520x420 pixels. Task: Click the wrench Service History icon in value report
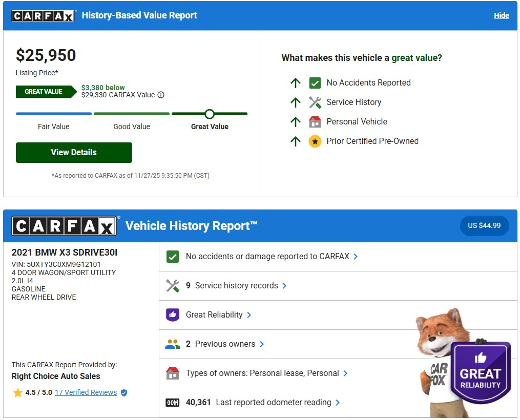[x=315, y=102]
